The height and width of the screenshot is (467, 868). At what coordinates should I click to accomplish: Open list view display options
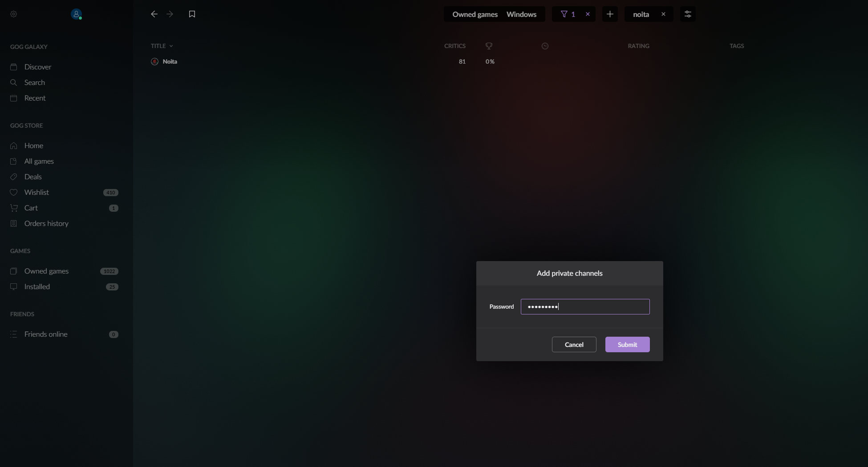(x=687, y=14)
